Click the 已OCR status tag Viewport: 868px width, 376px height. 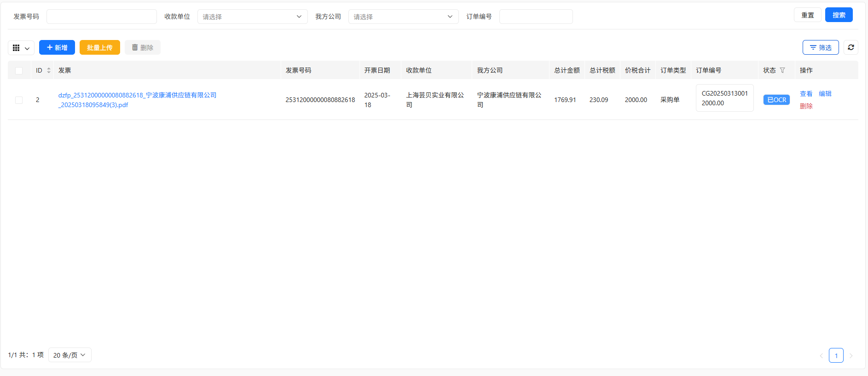click(776, 100)
